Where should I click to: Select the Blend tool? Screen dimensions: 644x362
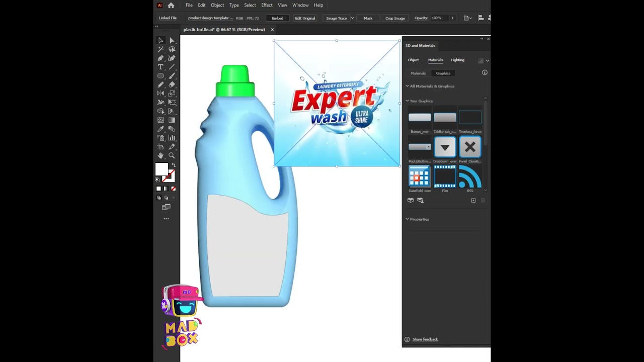tap(172, 129)
